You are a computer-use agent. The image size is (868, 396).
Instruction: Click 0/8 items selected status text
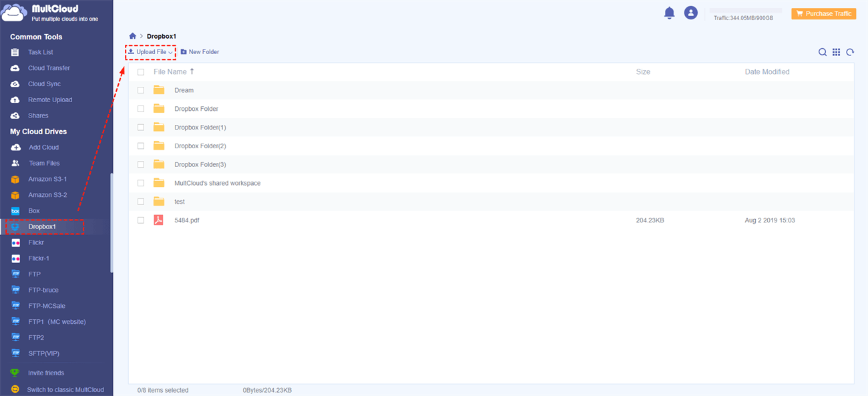click(x=163, y=390)
